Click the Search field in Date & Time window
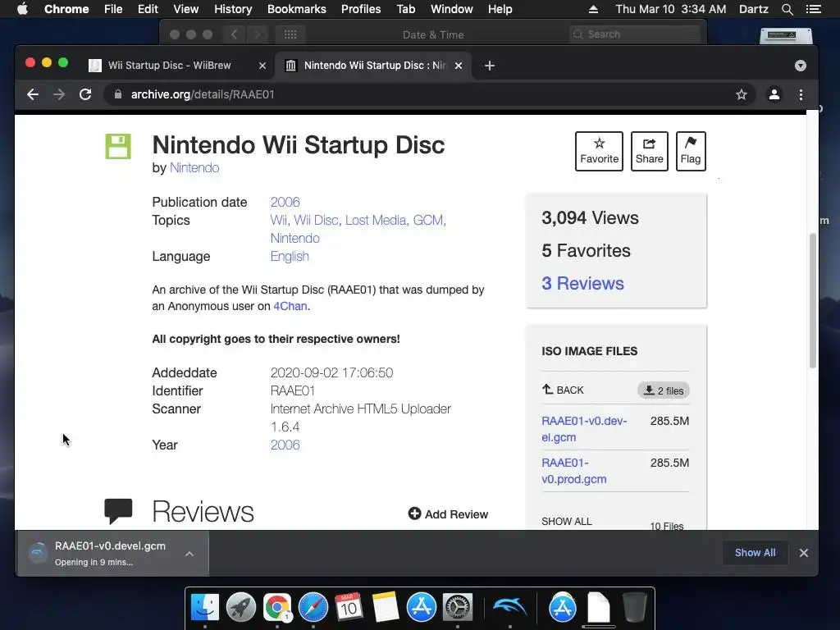The height and width of the screenshot is (630, 840). pos(636,34)
